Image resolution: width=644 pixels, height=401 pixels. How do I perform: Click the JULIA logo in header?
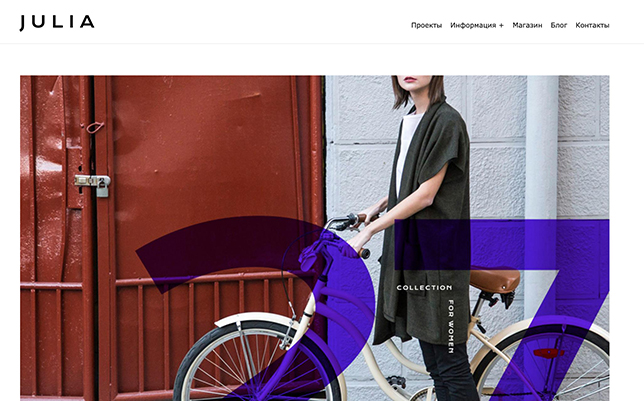(57, 23)
